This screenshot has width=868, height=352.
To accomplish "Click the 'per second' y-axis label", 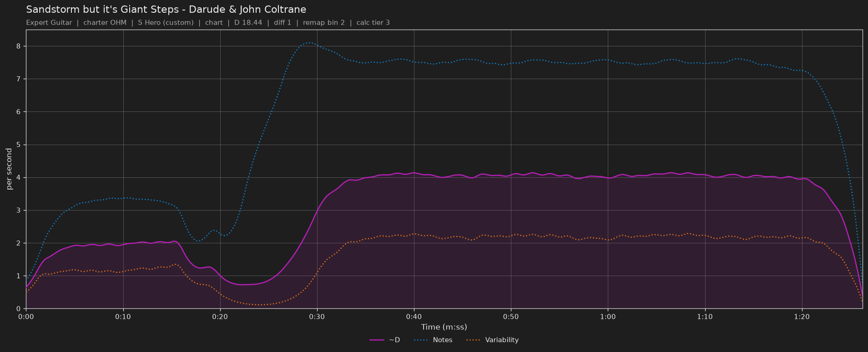I will 9,169.
